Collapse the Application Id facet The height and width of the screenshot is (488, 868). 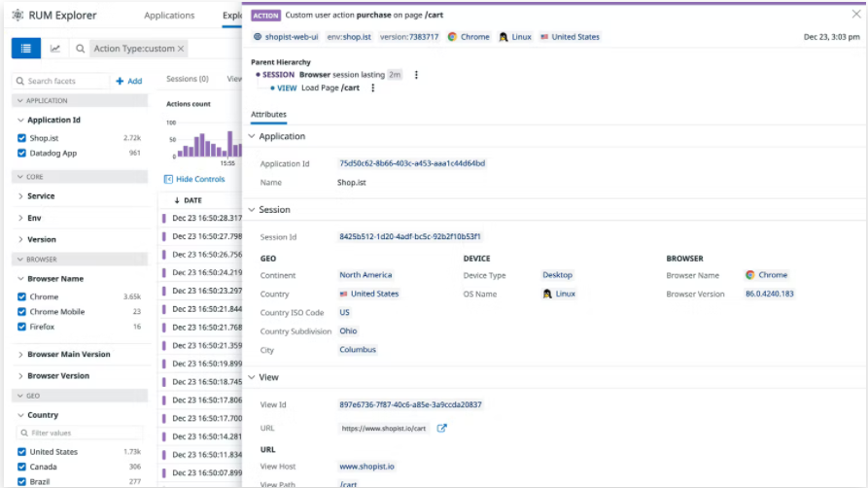[x=20, y=121]
